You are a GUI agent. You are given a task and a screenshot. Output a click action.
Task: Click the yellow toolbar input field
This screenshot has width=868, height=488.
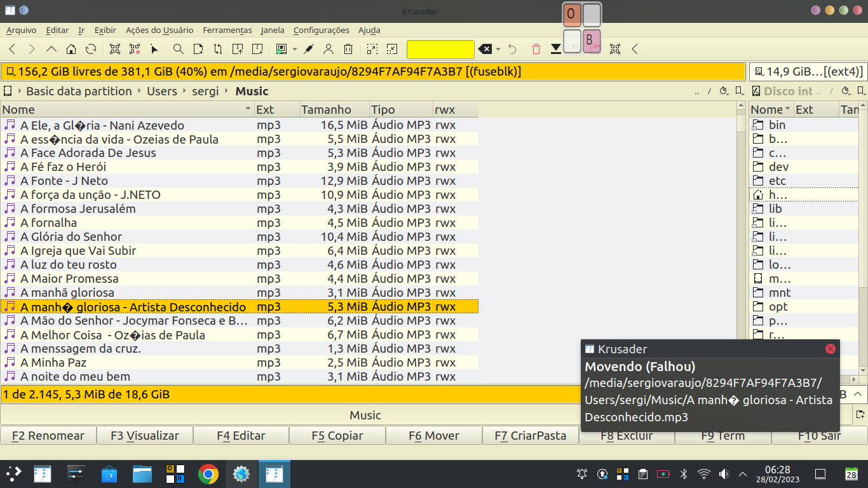click(x=440, y=49)
